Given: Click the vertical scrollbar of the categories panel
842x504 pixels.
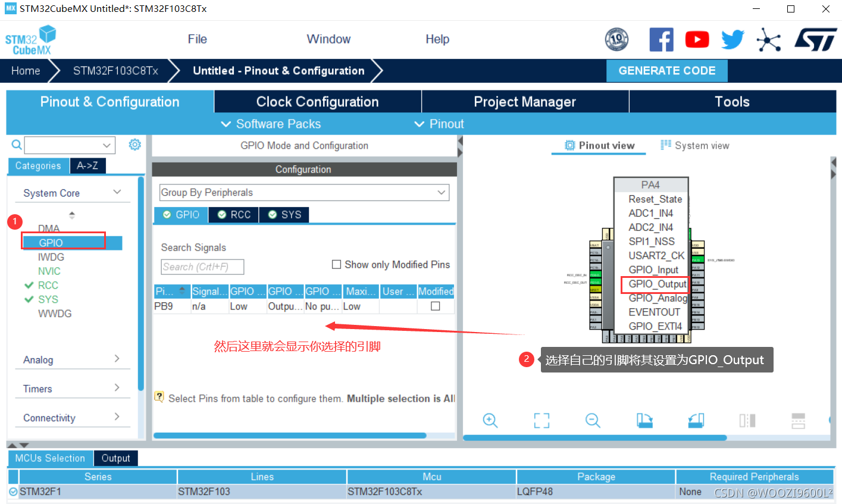Looking at the screenshot, I should click(x=141, y=283).
